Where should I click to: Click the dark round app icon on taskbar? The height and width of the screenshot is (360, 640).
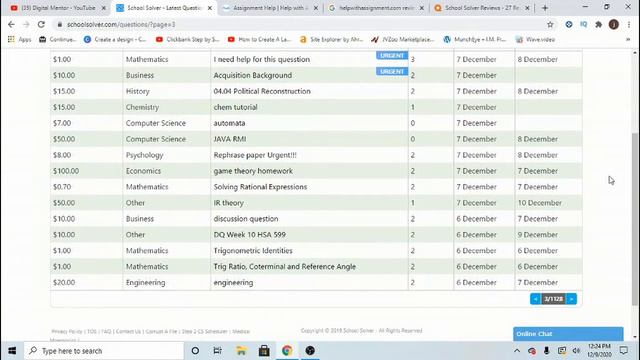click(310, 351)
